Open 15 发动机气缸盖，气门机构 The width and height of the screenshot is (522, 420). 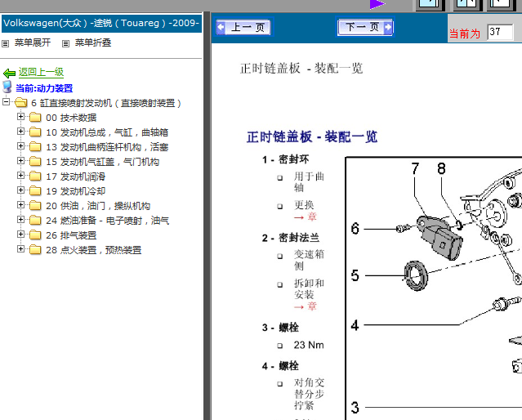coord(103,162)
